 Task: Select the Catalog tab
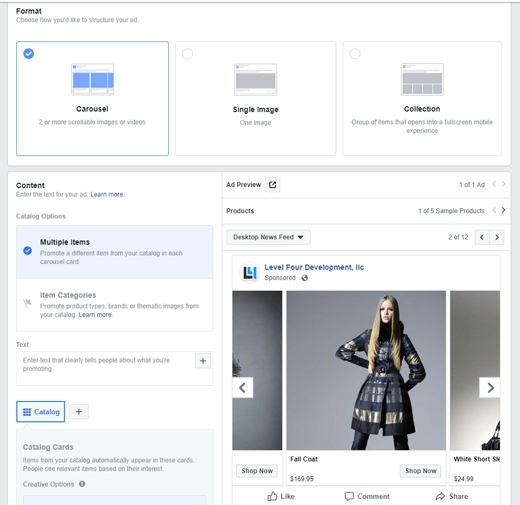coord(41,412)
